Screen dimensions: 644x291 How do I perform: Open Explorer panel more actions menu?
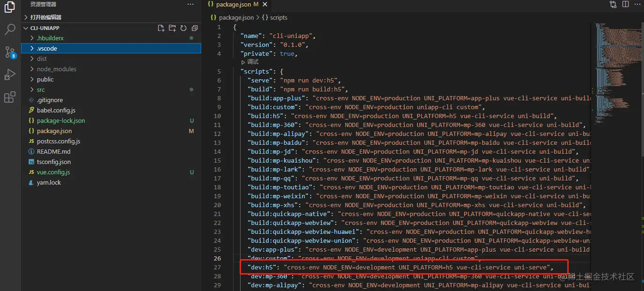(x=190, y=4)
